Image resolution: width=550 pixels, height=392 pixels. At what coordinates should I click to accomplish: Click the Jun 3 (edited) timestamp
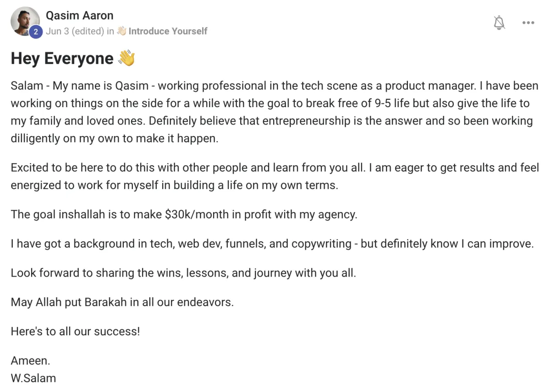[x=74, y=31]
